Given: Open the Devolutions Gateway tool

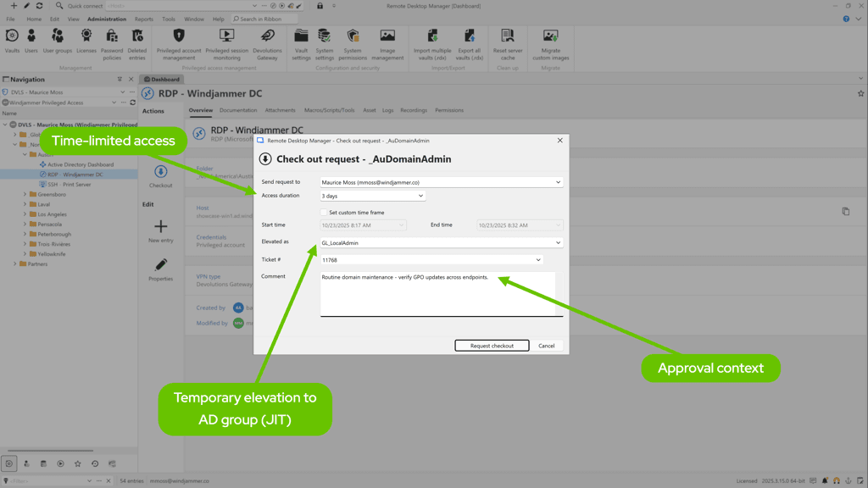Looking at the screenshot, I should 268,42.
